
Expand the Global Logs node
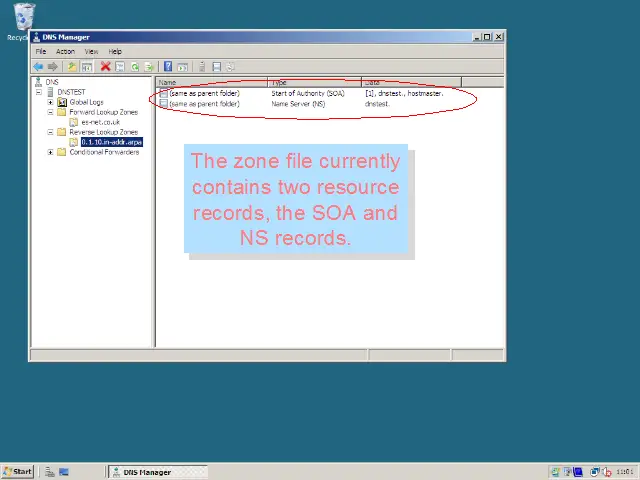tap(50, 102)
